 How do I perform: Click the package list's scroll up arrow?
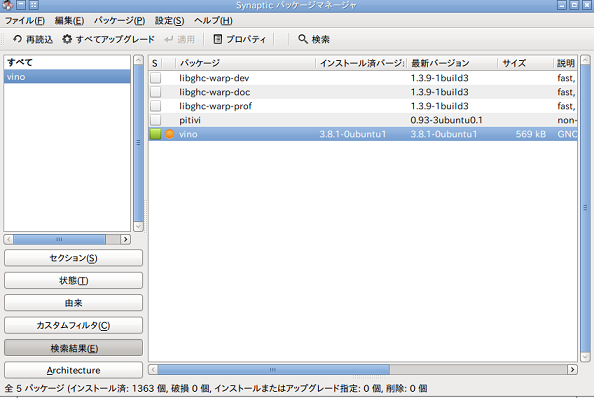tap(585, 60)
